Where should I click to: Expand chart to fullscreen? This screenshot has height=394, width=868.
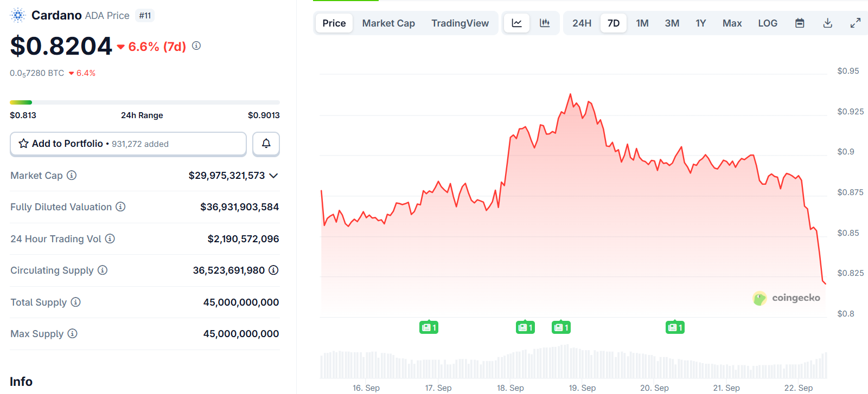[856, 23]
